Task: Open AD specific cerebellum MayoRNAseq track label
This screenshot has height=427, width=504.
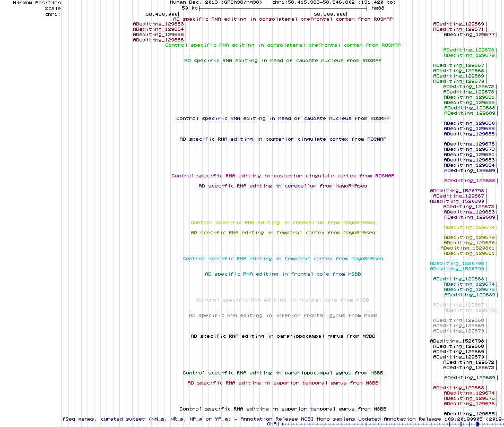Action: (283, 186)
